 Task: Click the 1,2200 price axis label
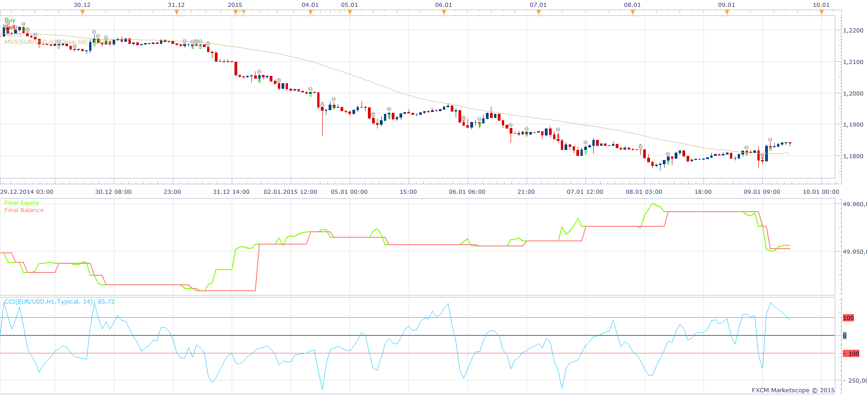(853, 31)
